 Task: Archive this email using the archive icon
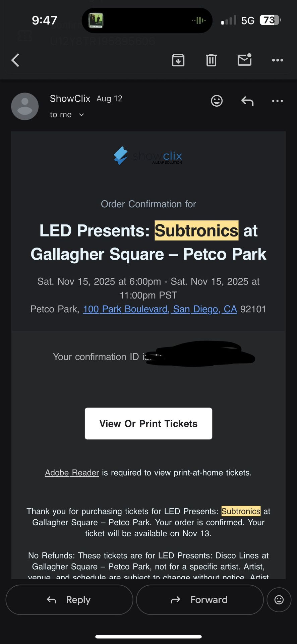pos(178,60)
